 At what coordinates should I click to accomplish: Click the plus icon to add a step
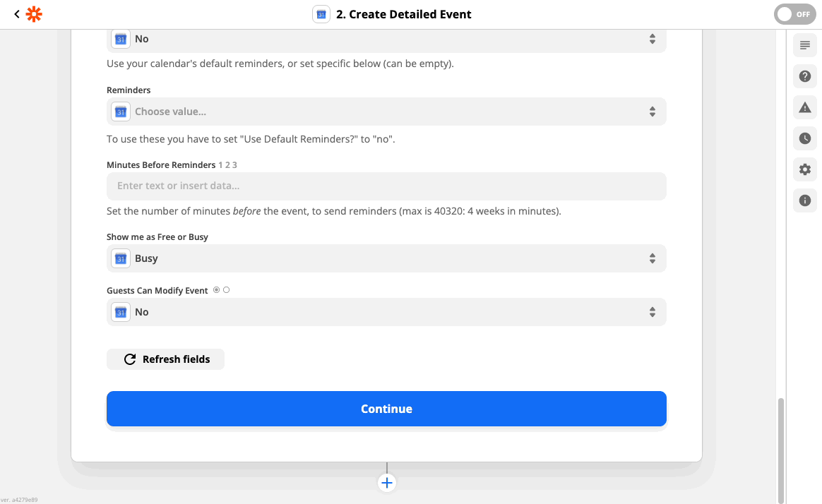coord(386,483)
